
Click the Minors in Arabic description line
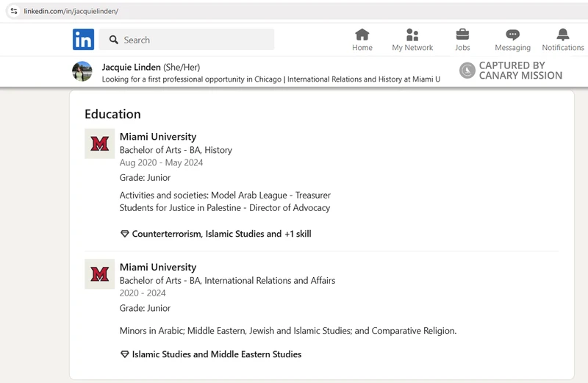(x=288, y=331)
